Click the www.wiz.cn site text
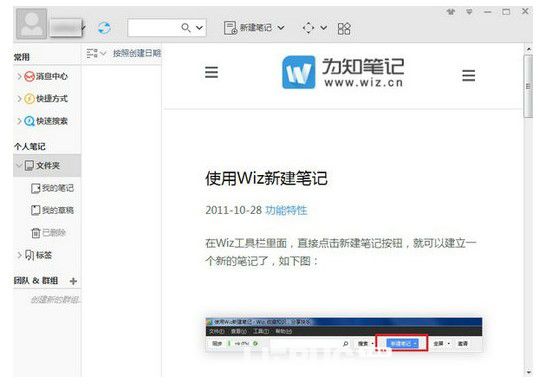 click(363, 83)
